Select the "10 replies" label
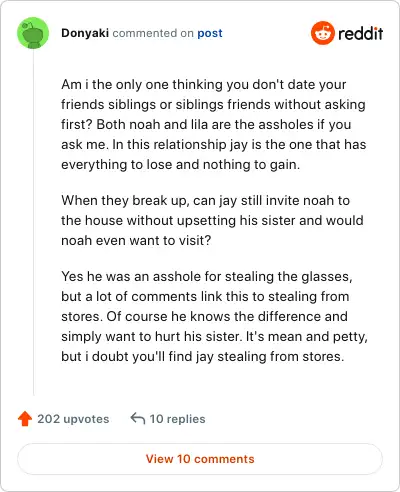Screen dimensions: 400x492 (177, 419)
